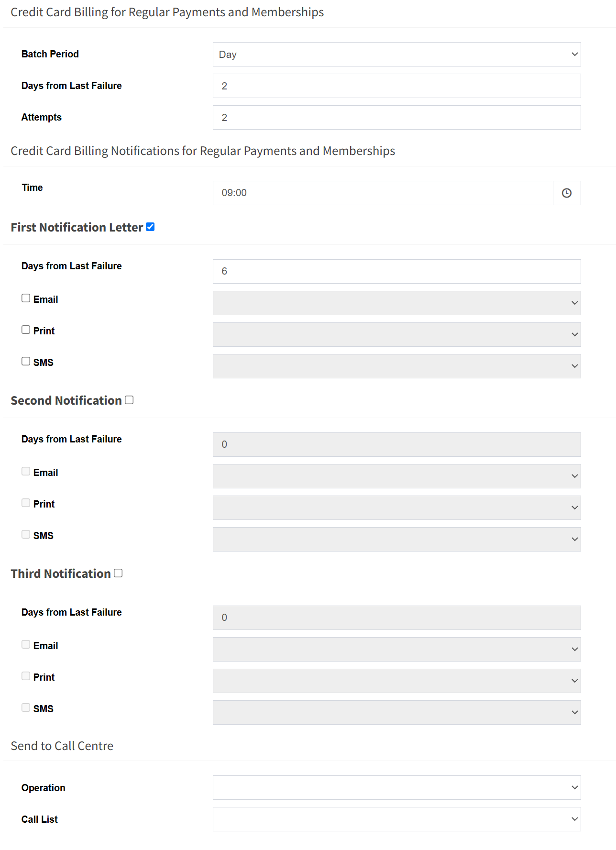The height and width of the screenshot is (850, 616).
Task: Tick the Email checkbox under First Notification
Action: 26,298
